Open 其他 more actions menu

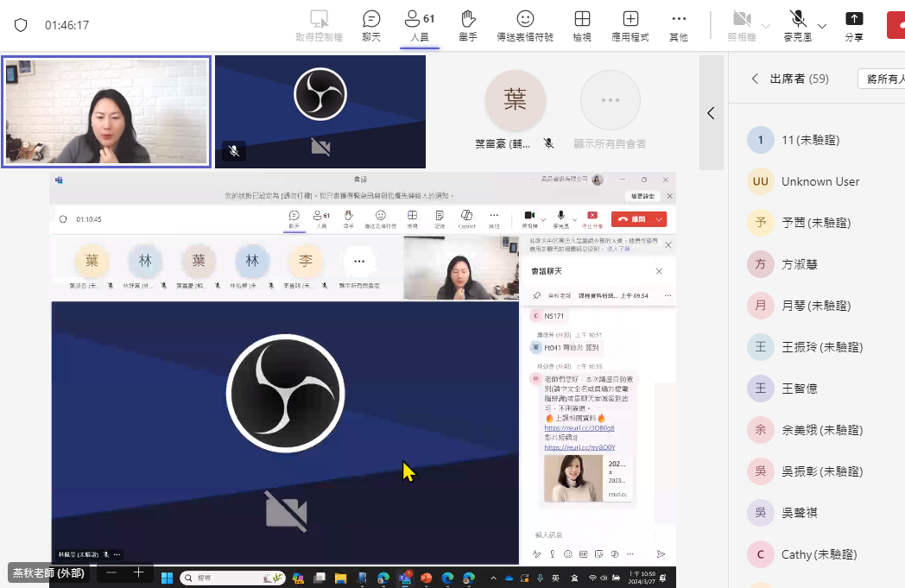[679, 26]
